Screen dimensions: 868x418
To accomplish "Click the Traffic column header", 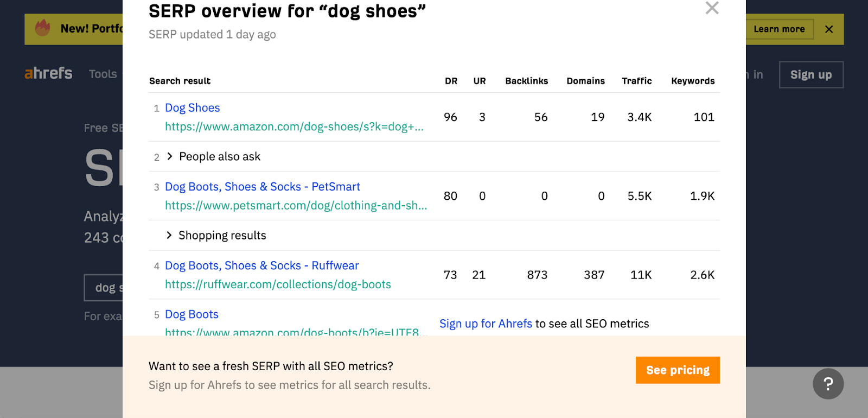I will tap(636, 81).
